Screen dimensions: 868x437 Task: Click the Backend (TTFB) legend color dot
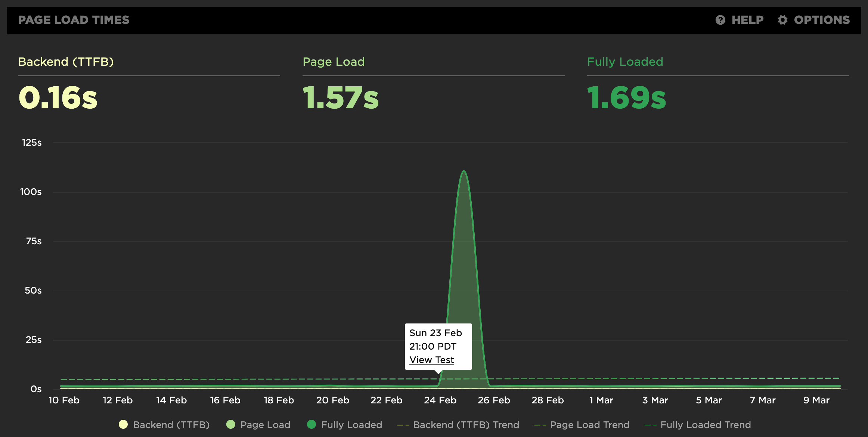pyautogui.click(x=123, y=424)
